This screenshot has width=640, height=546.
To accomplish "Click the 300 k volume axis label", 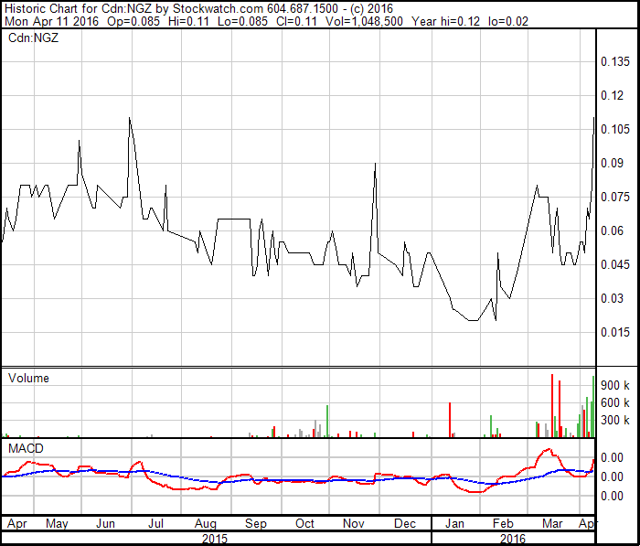I will tap(615, 420).
